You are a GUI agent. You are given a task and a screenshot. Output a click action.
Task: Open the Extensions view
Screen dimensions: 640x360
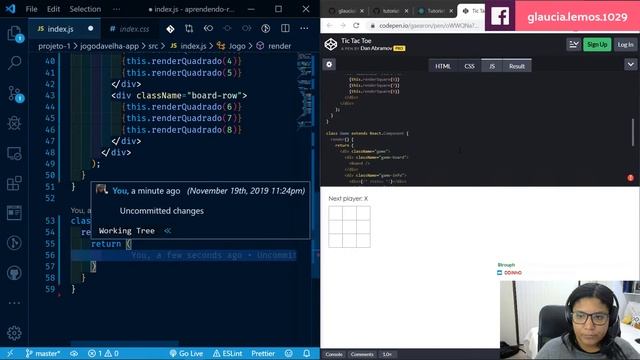point(14,183)
